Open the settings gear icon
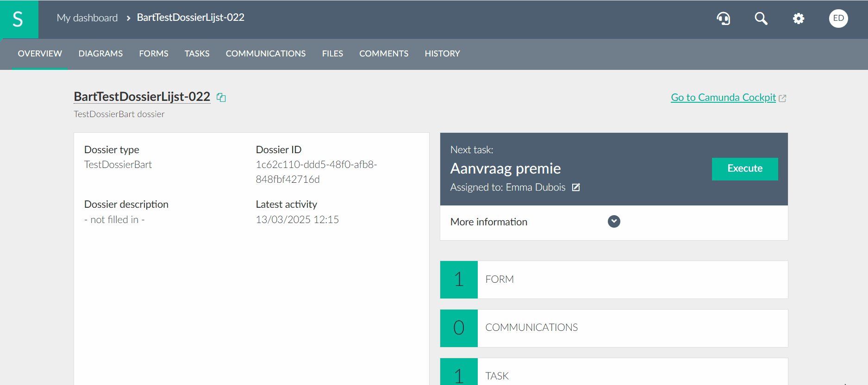 pyautogui.click(x=798, y=19)
